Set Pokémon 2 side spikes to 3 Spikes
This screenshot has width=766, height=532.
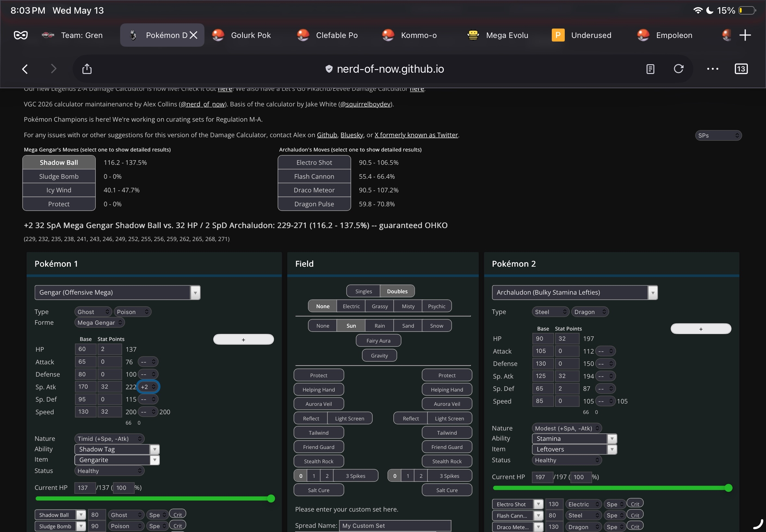[449, 476]
